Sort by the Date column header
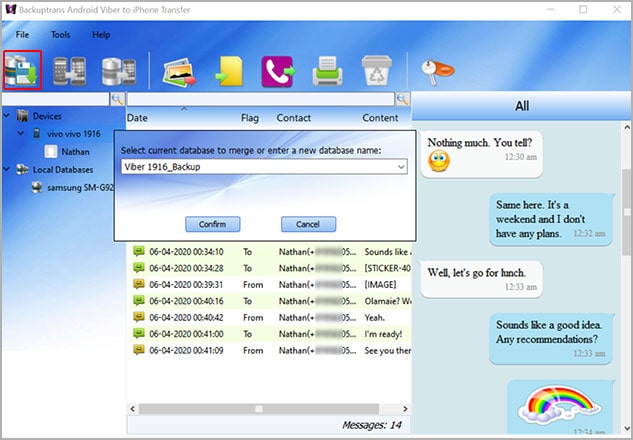This screenshot has width=633, height=440. (137, 118)
